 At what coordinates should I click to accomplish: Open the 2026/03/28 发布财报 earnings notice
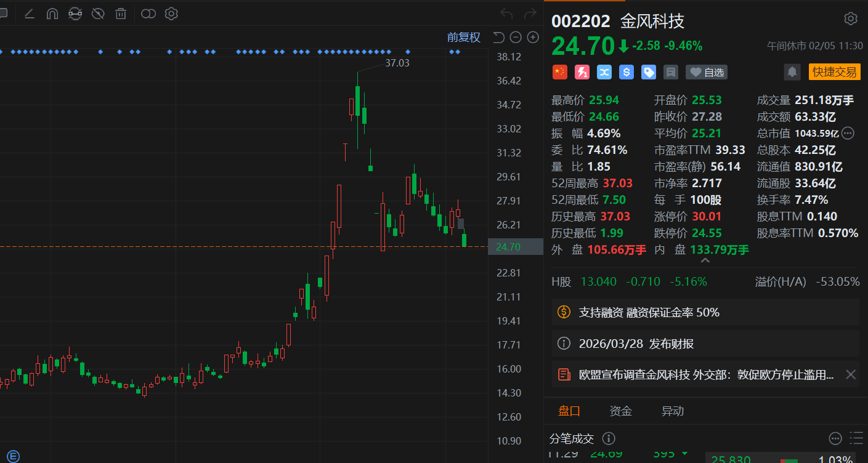(705, 344)
